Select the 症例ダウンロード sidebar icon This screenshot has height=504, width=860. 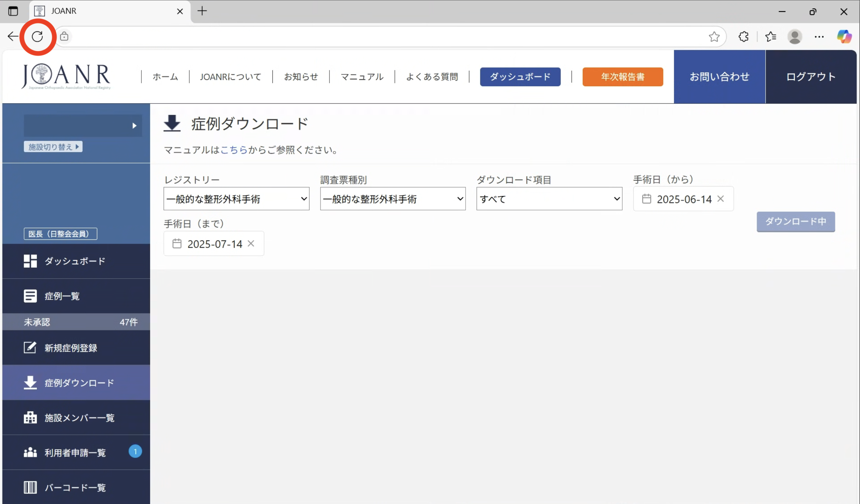[30, 382]
